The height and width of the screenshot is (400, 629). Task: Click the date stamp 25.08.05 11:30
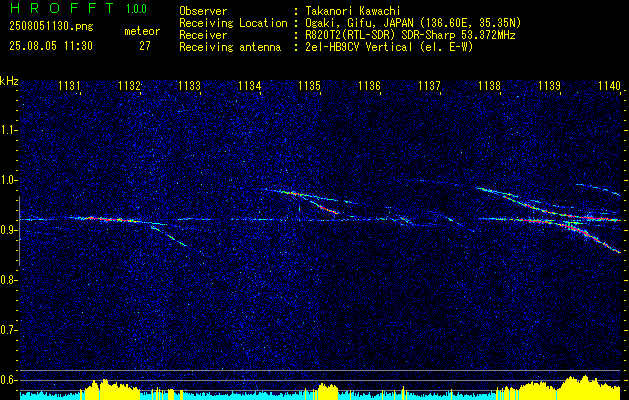click(x=51, y=46)
